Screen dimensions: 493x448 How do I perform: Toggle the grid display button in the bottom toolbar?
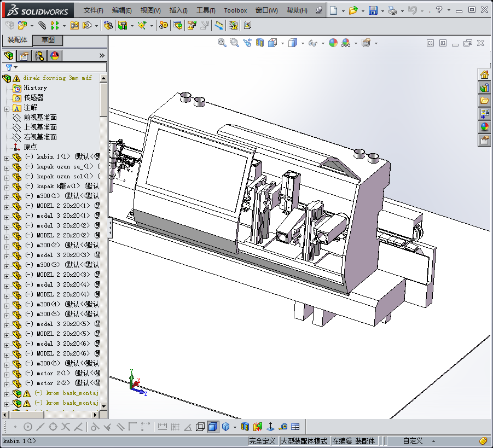pos(175,427)
